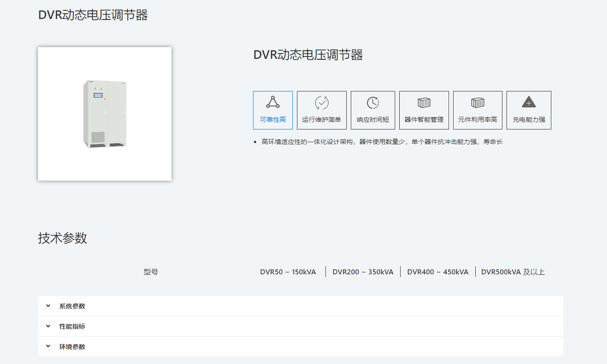This screenshot has width=607, height=364.
Task: Select the 元件利用率高 feature label
Action: tap(478, 120)
